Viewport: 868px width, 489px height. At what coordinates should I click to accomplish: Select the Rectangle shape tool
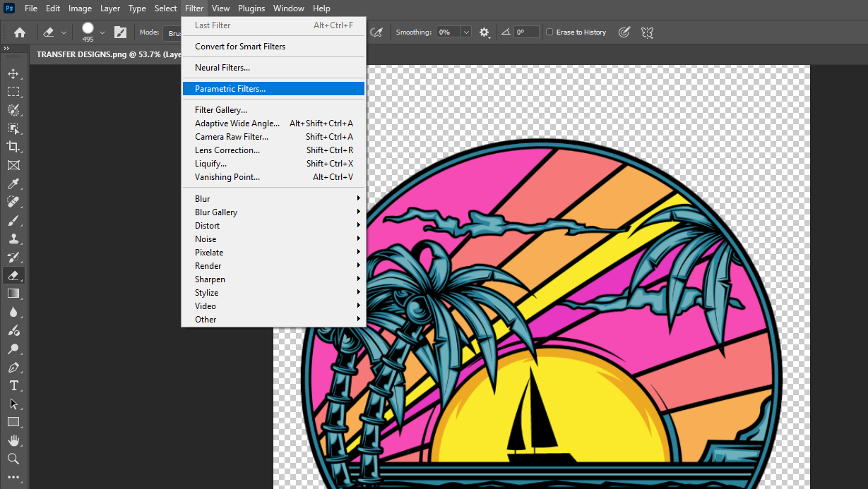(x=13, y=422)
